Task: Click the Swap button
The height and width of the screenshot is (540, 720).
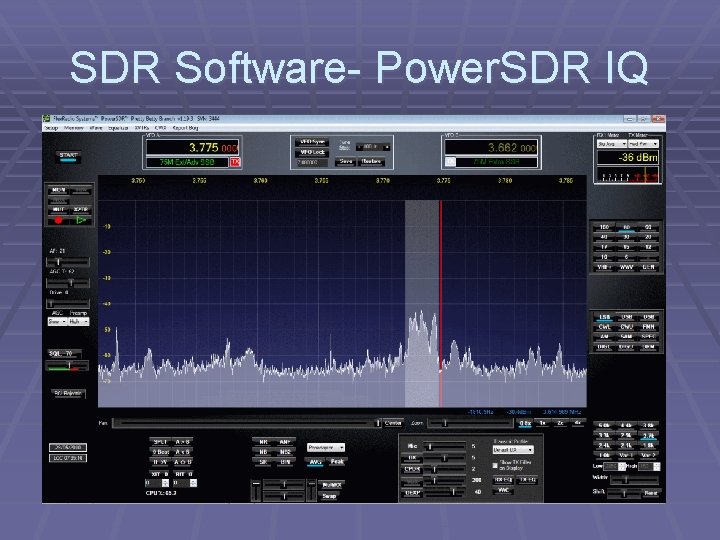Action: (329, 496)
